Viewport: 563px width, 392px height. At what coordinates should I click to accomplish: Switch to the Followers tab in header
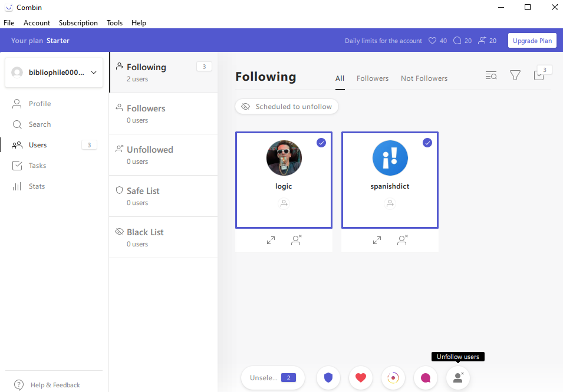point(373,78)
